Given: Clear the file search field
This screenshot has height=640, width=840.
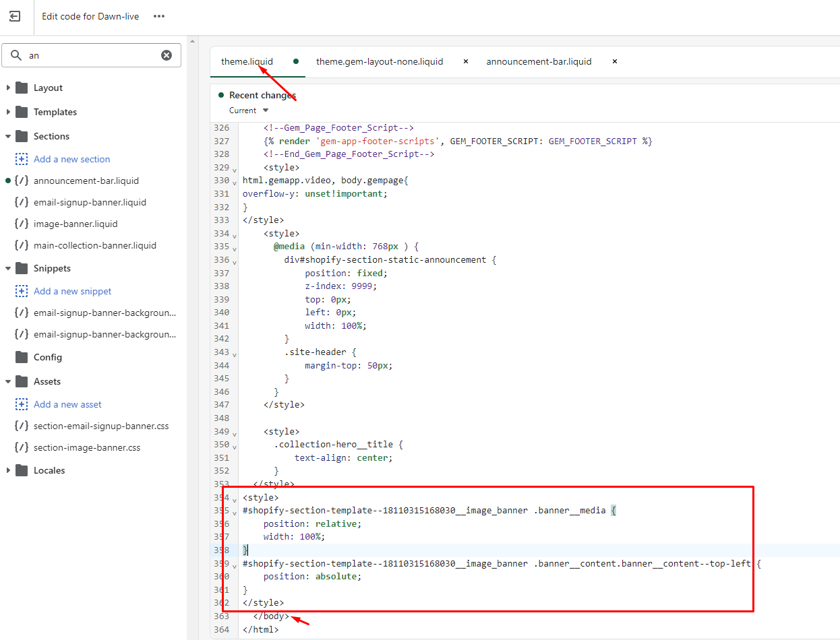Looking at the screenshot, I should (167, 55).
